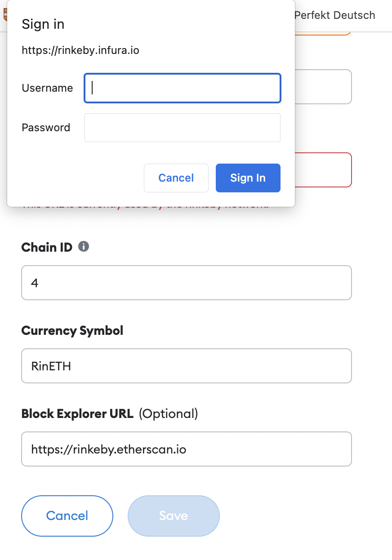Image resolution: width=392 pixels, height=560 pixels.
Task: Click the partially hidden network name field
Action: [x=323, y=87]
